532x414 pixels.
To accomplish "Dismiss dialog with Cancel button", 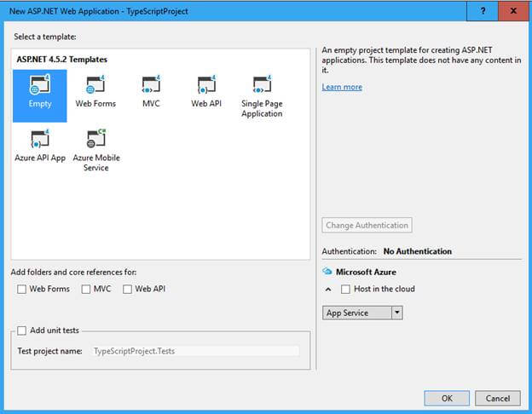I will (497, 398).
